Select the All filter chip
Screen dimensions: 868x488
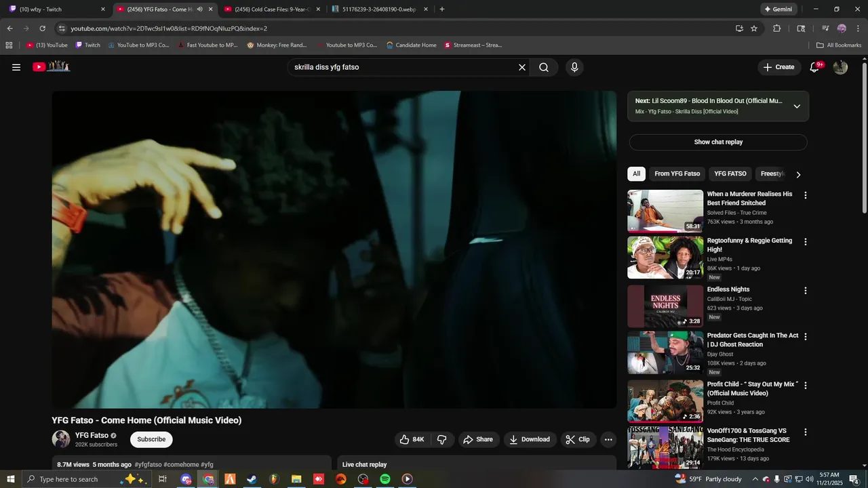pyautogui.click(x=636, y=174)
